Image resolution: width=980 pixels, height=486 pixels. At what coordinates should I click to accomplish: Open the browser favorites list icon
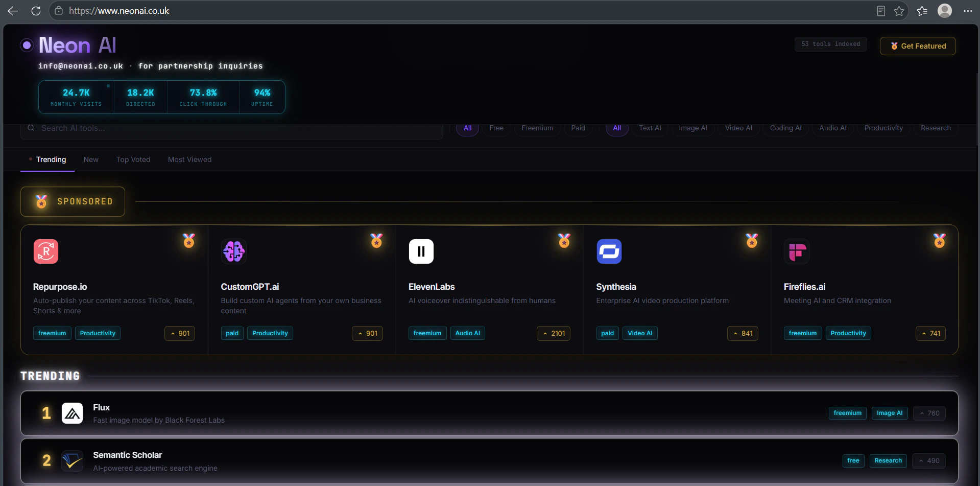922,11
